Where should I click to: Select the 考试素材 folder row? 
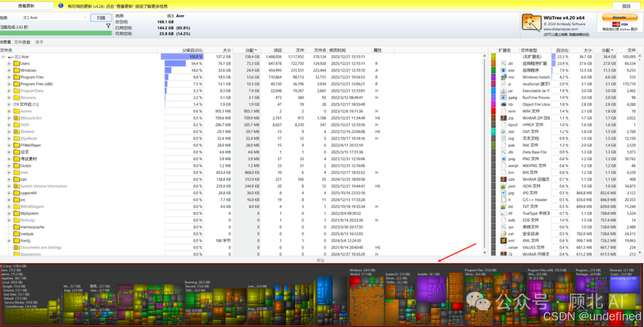pos(29,159)
